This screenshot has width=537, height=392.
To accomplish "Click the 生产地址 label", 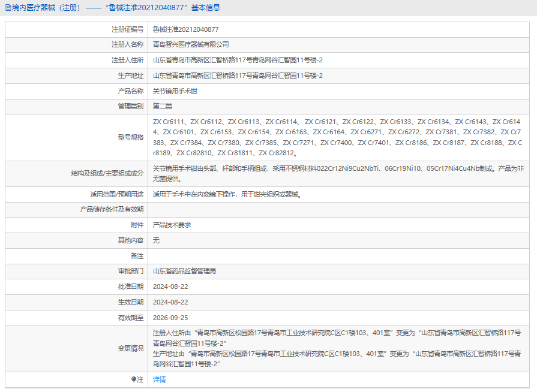I will coord(131,76).
